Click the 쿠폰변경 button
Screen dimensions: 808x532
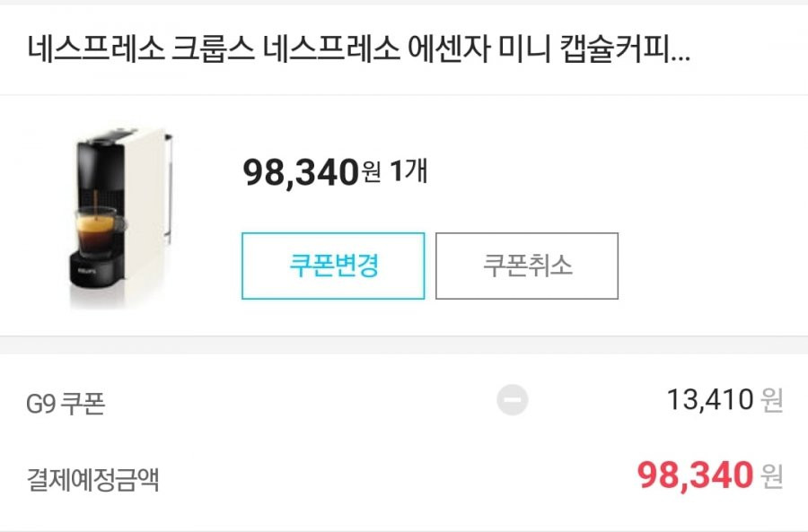point(333,266)
